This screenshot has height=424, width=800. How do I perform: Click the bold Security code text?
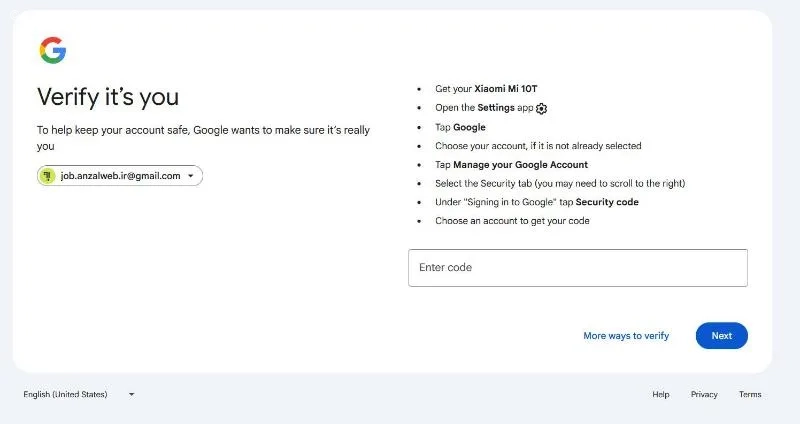click(x=607, y=202)
